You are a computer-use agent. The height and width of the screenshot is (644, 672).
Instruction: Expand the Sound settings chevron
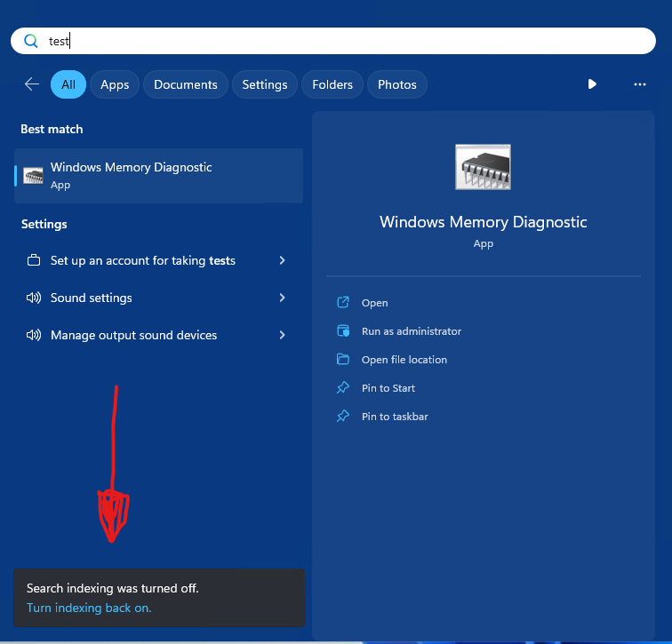point(282,298)
